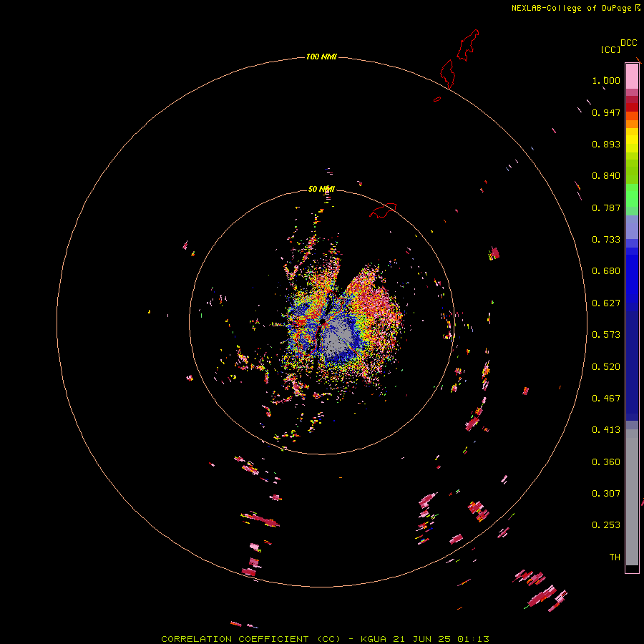Click the 0.467 legend value
644x644 pixels.
[x=606, y=399]
